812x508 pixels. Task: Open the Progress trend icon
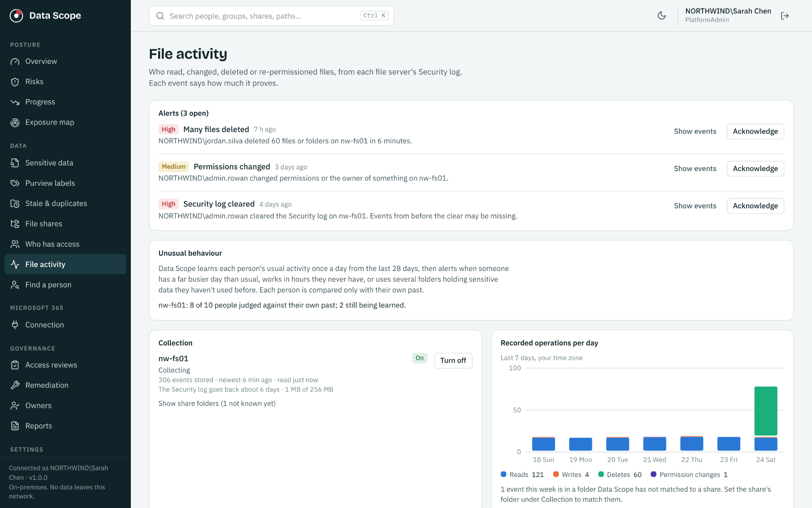click(15, 102)
